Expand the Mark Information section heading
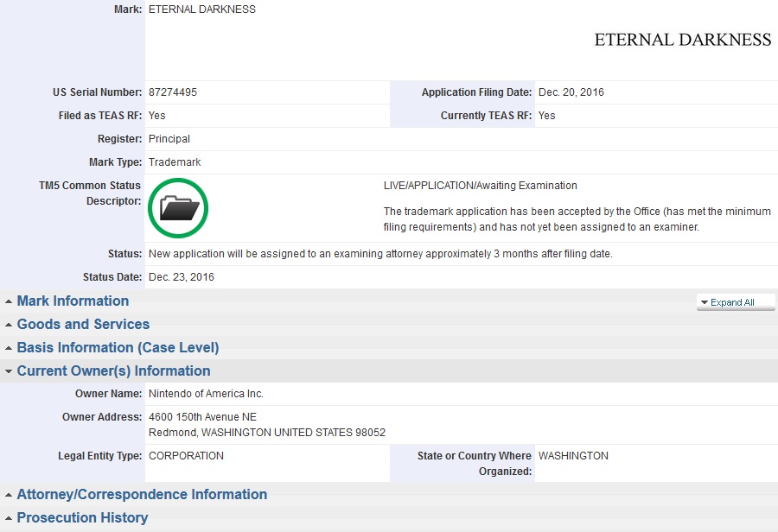Screen dimensions: 778x532 pos(73,301)
